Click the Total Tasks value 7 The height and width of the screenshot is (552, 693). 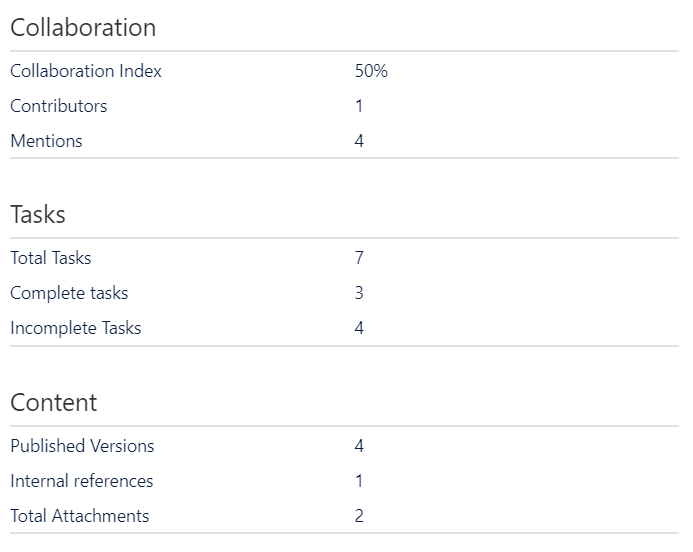coord(359,258)
